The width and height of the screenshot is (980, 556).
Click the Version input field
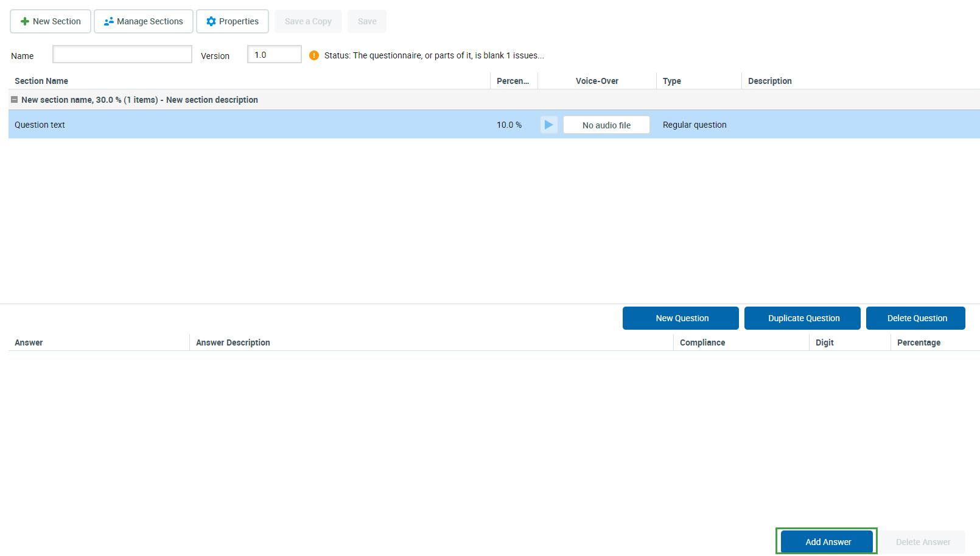(x=275, y=55)
